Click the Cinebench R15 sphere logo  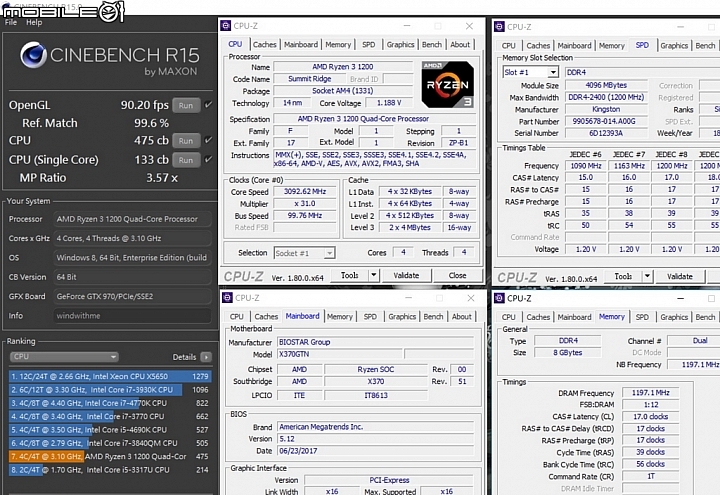[x=33, y=55]
